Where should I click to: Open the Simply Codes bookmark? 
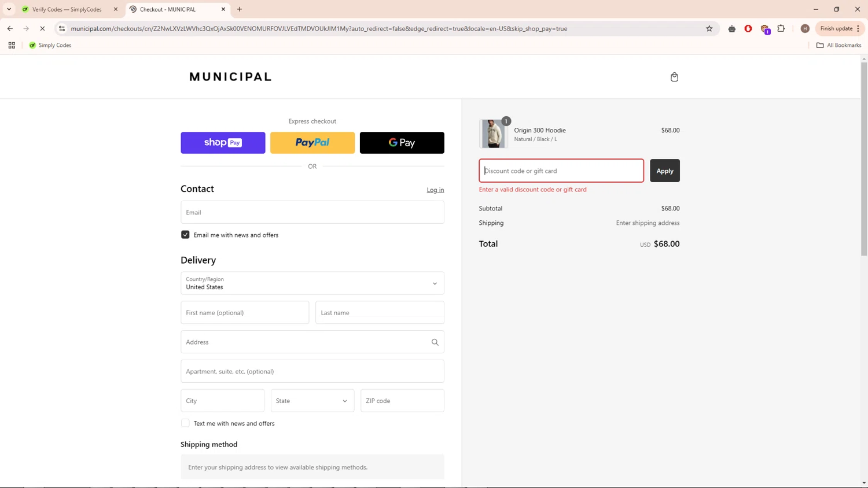50,45
